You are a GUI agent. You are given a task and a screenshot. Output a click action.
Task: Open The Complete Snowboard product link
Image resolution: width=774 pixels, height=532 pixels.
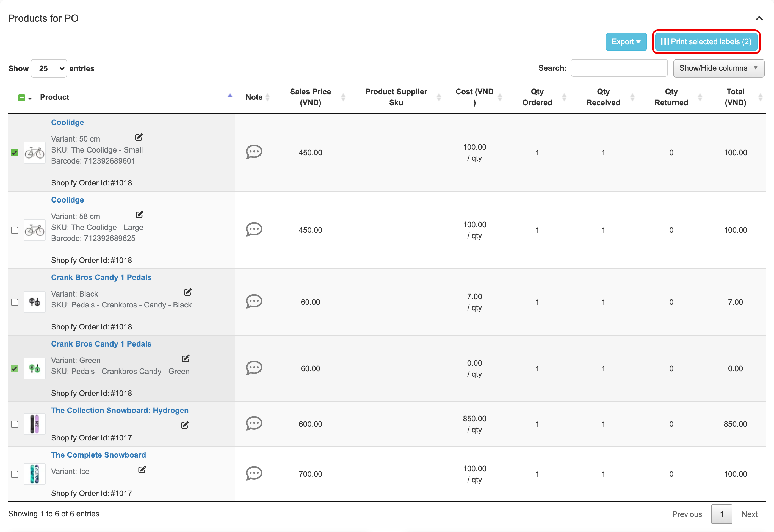pyautogui.click(x=98, y=455)
